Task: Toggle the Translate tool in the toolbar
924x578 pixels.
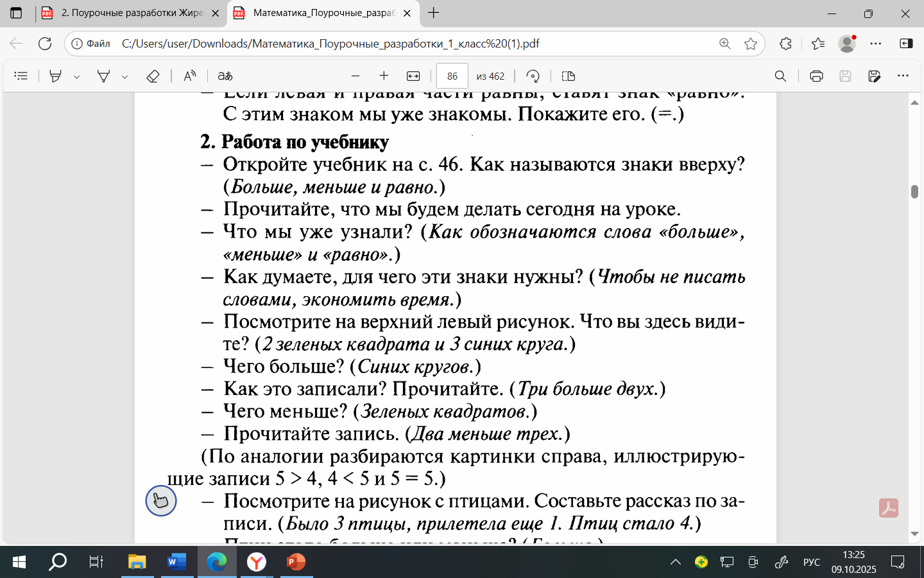Action: (x=225, y=76)
